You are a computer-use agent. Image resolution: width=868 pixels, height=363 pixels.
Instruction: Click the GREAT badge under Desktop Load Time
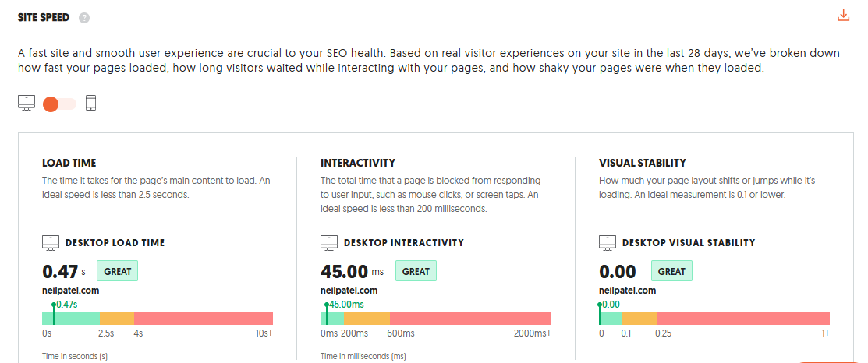117,271
